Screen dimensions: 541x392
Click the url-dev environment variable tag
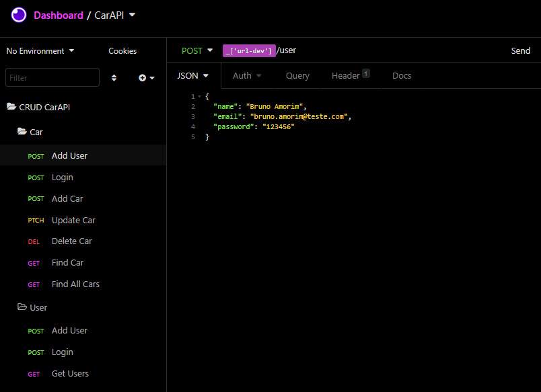click(249, 50)
